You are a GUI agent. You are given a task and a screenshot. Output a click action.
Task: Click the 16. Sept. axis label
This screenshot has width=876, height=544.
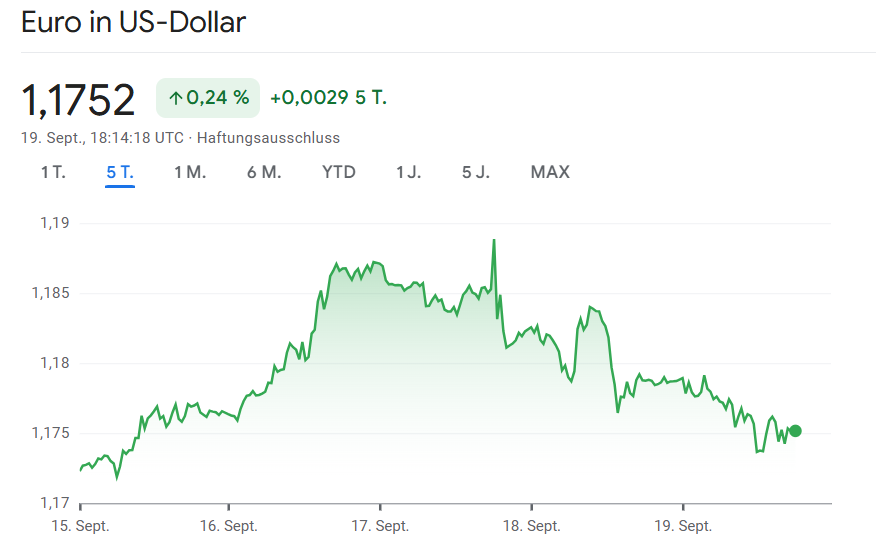[x=229, y=526]
